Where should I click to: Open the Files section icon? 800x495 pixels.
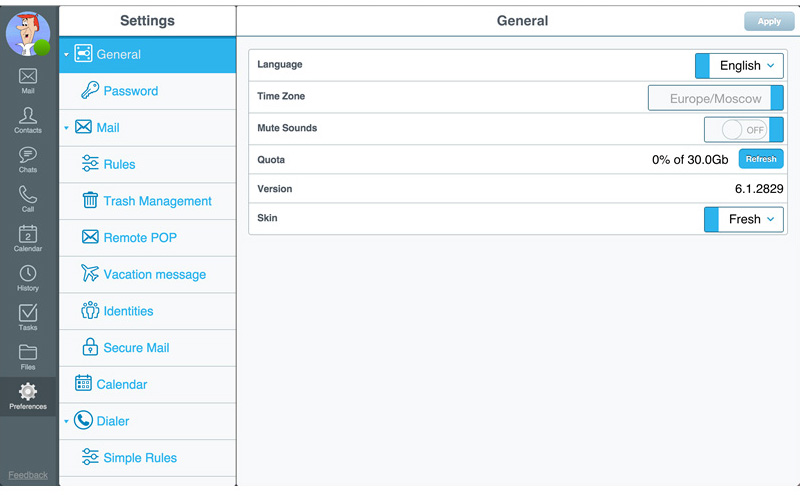[x=28, y=356]
